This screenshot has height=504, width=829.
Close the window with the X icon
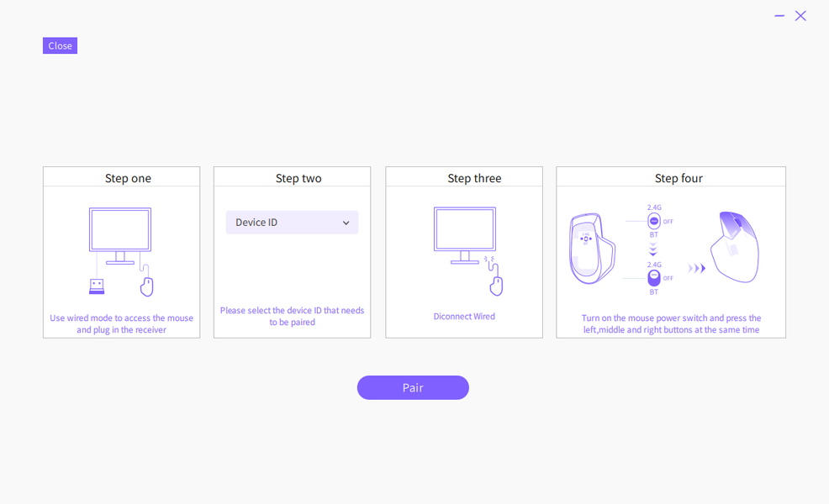pos(800,16)
